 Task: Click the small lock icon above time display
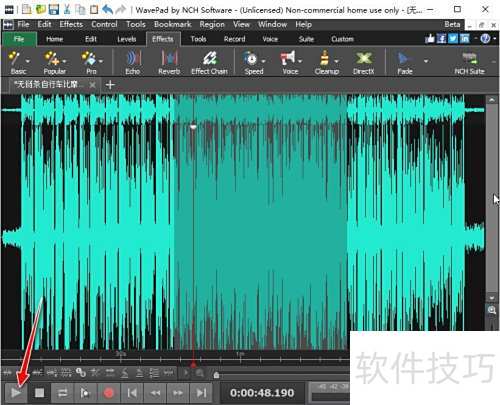tap(216, 375)
